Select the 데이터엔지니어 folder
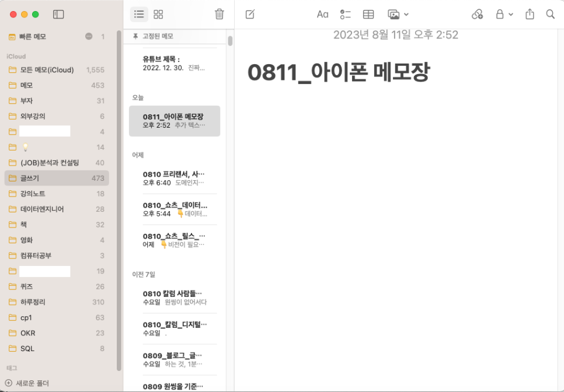This screenshot has height=392, width=564. coord(57,209)
